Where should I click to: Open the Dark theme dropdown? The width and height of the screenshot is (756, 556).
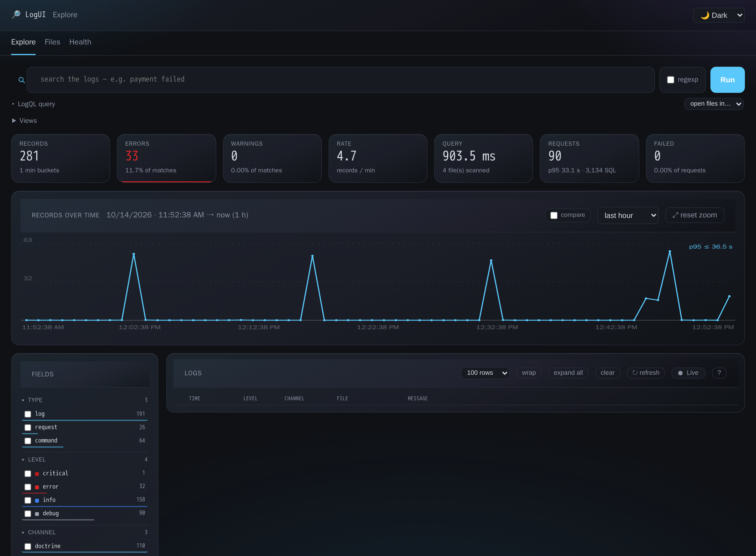719,15
